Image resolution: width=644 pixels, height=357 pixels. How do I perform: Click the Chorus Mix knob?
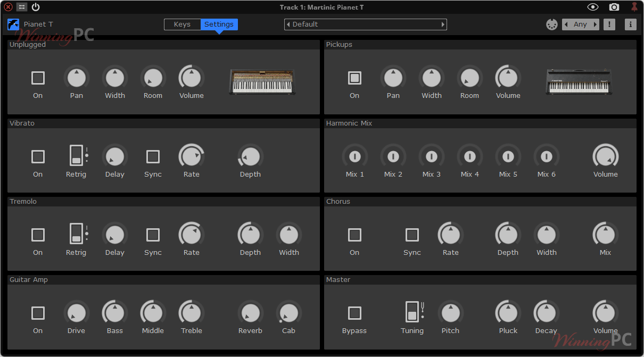point(606,235)
